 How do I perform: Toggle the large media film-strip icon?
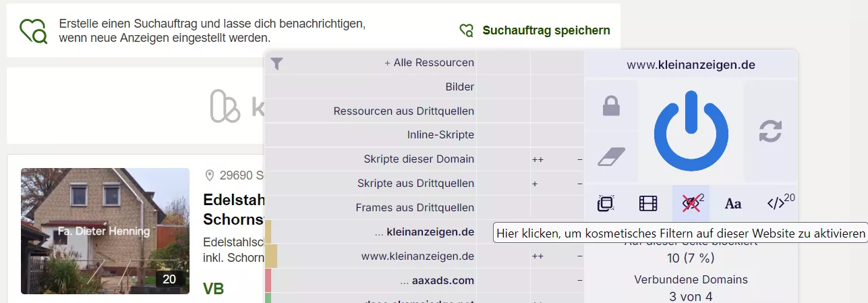click(x=647, y=203)
